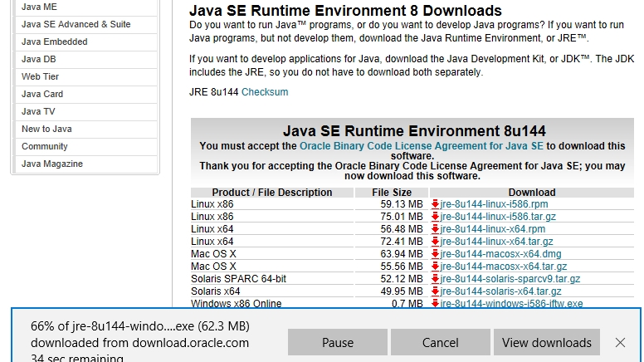Download jre-8u144-linux-x64.rpm
644x362 pixels.
coord(493,229)
